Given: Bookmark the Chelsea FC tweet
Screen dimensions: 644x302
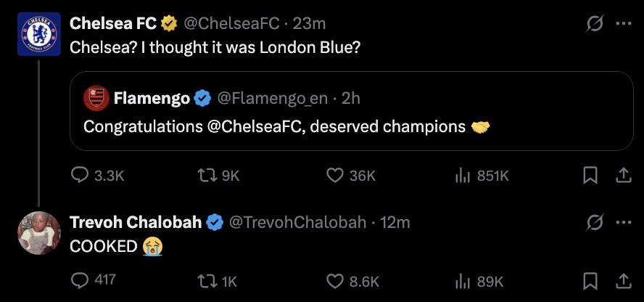Looking at the screenshot, I should (x=590, y=176).
